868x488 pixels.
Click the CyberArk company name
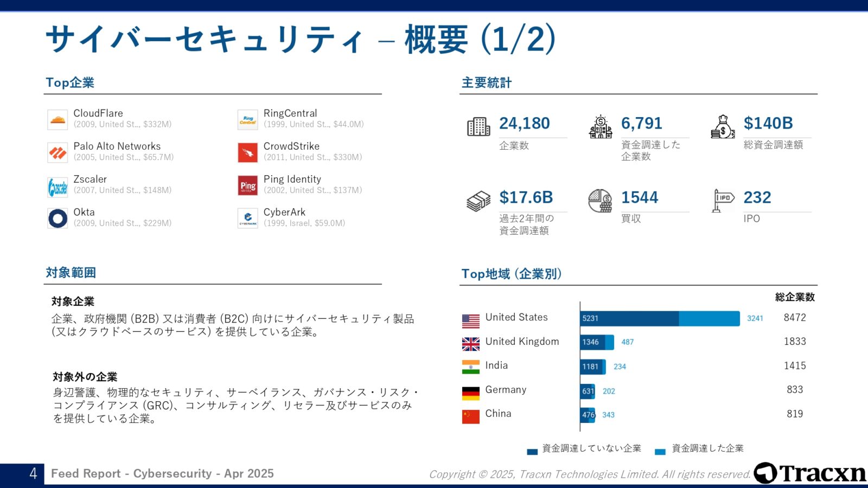coord(284,213)
